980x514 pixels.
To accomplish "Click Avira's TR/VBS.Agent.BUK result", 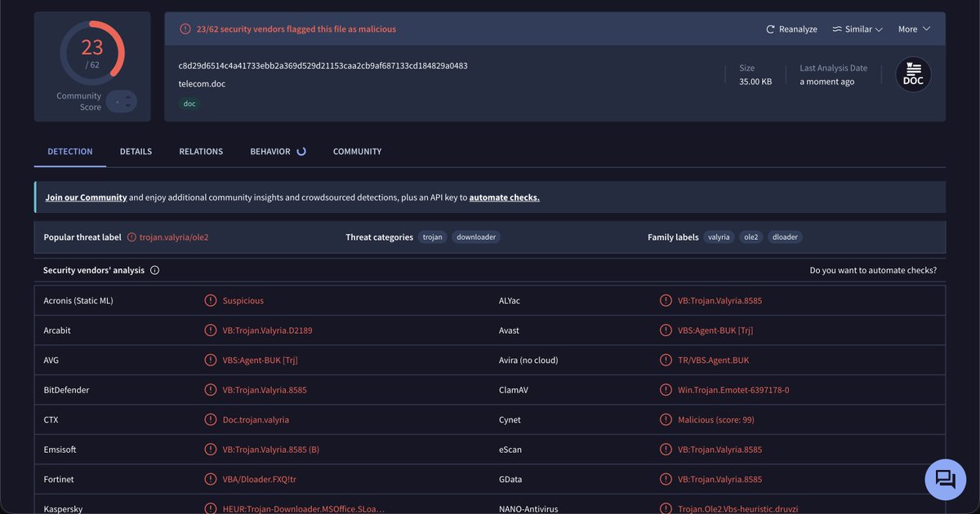I will tap(713, 361).
